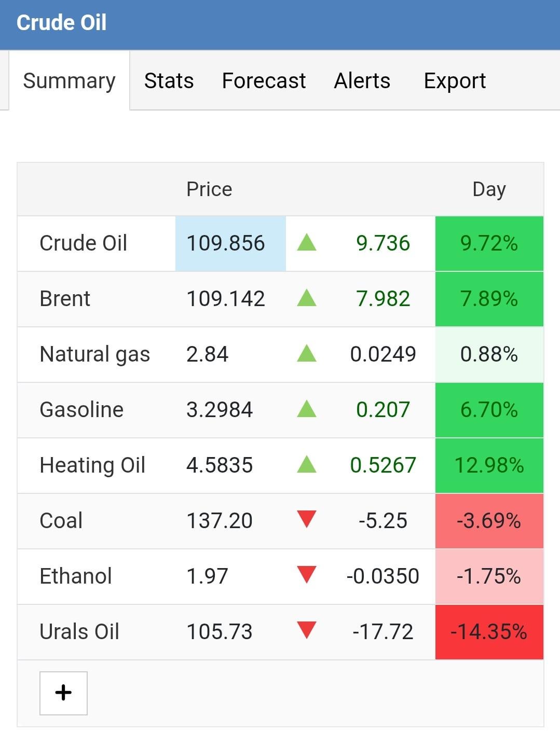Open the Brent commodity link
Image resolution: width=560 pixels, height=732 pixels.
coord(65,299)
